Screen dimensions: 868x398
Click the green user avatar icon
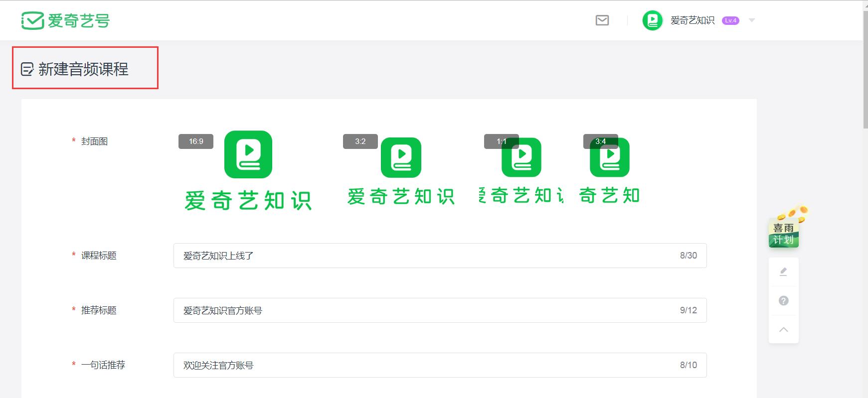click(x=652, y=20)
